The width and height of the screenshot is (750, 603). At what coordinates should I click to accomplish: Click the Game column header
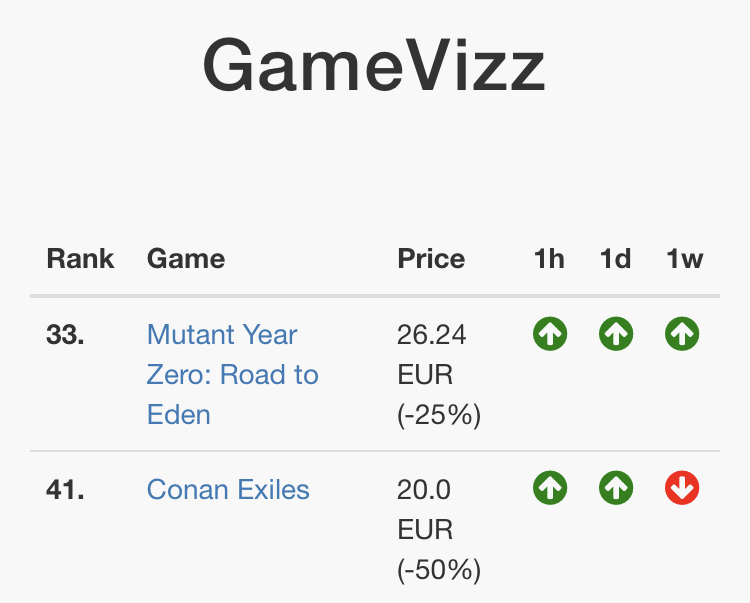click(186, 259)
